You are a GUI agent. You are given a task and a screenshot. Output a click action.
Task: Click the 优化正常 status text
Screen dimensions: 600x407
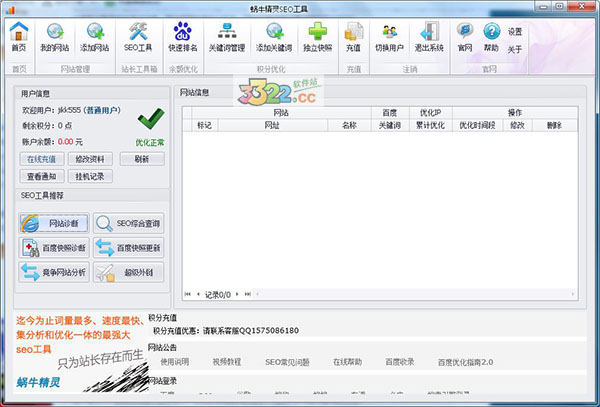[150, 143]
